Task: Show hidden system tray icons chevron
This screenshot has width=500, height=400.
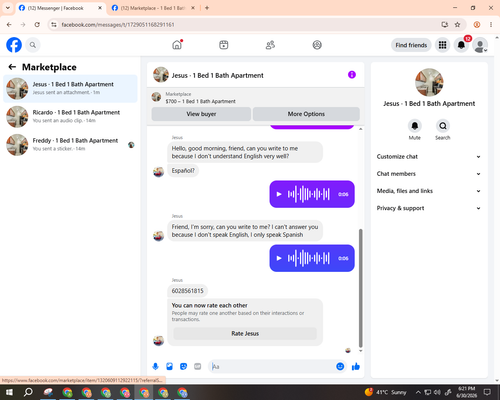Action: click(418, 392)
